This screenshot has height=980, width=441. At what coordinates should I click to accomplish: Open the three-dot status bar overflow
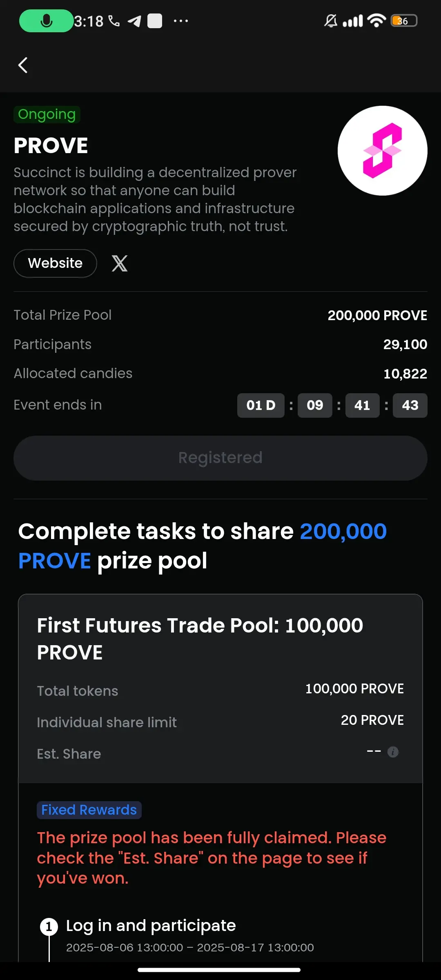pos(181,21)
